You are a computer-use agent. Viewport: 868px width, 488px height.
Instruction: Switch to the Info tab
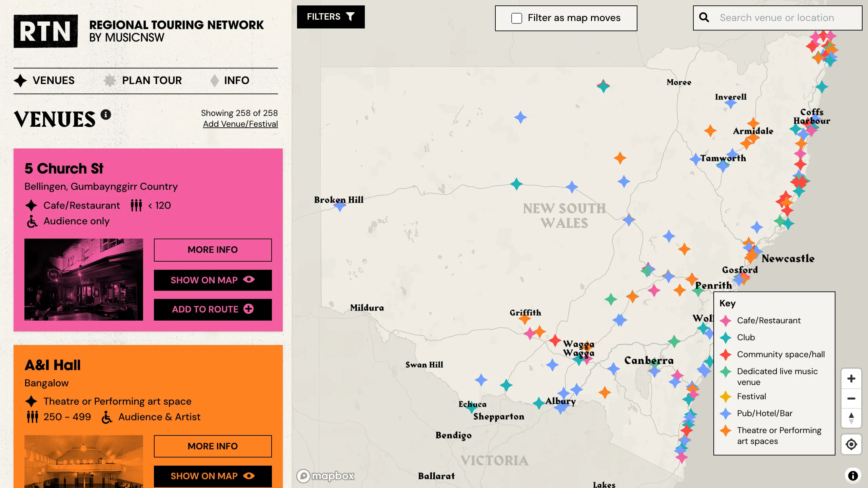pos(230,81)
